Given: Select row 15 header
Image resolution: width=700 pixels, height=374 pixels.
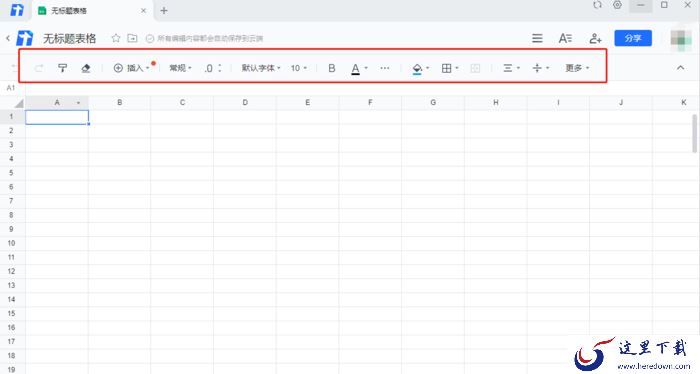Looking at the screenshot, I should pos(12,313).
